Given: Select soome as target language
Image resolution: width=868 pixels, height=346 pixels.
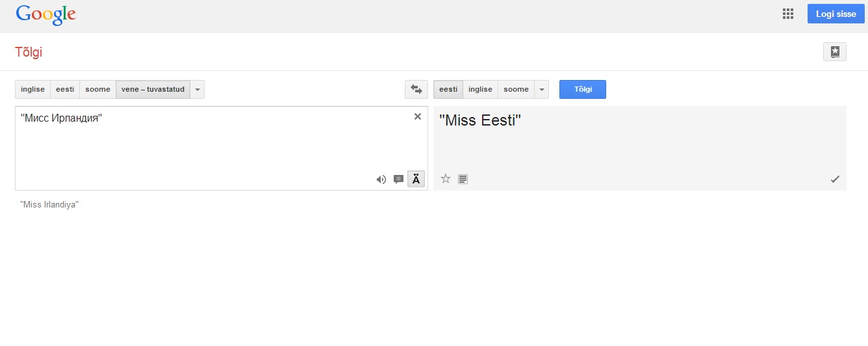Looking at the screenshot, I should (x=516, y=89).
